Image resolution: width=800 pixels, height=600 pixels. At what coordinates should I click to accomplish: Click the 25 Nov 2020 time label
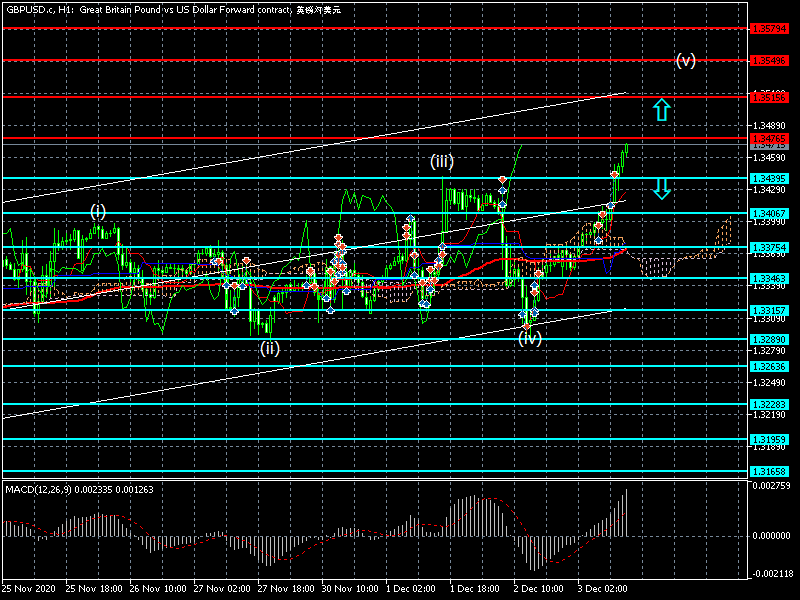29,589
